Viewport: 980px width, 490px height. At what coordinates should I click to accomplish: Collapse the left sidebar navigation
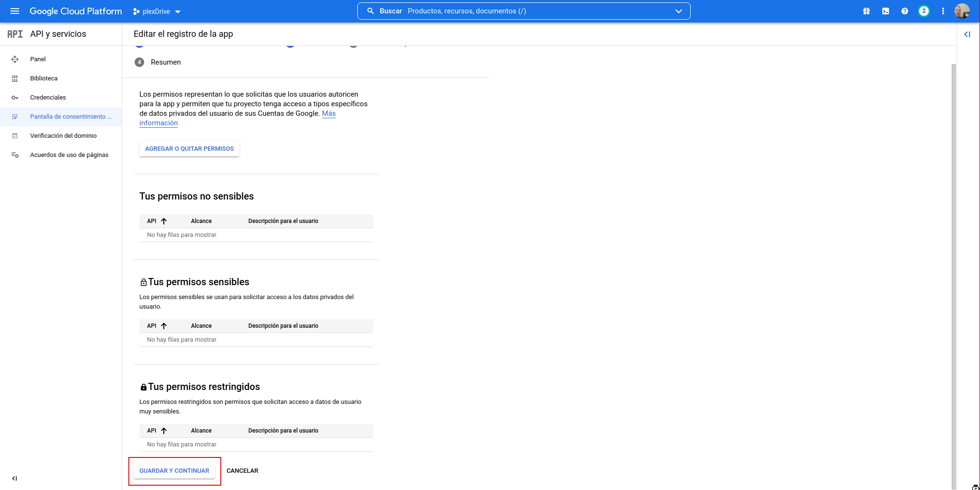[x=15, y=478]
